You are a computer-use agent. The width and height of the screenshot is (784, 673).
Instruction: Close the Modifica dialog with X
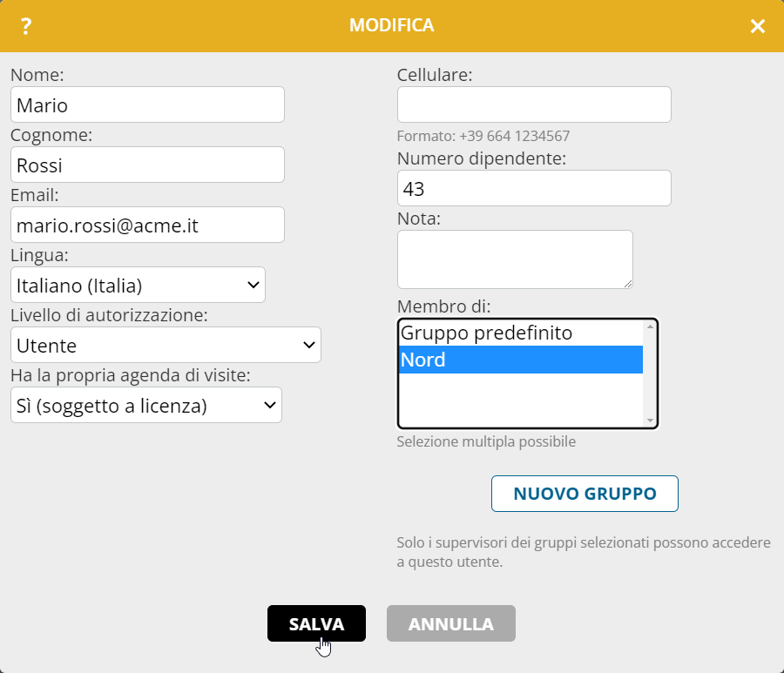[758, 26]
